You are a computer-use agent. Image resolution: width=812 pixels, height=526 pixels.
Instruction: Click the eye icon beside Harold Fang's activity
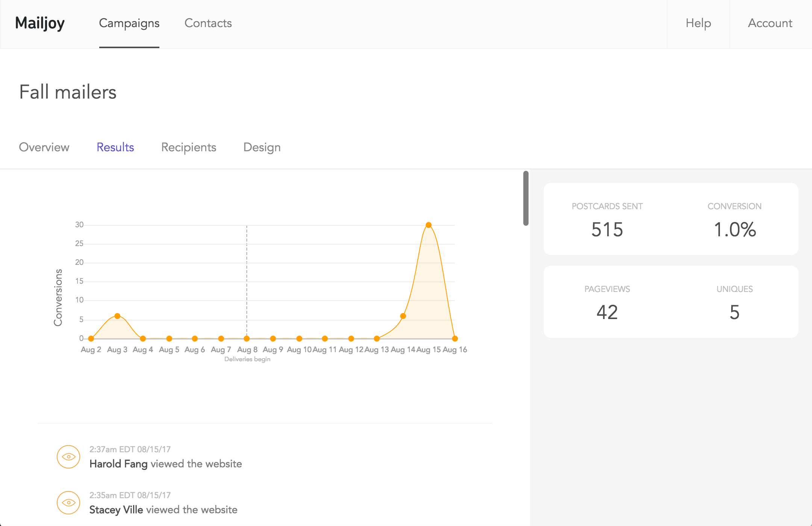coord(69,457)
